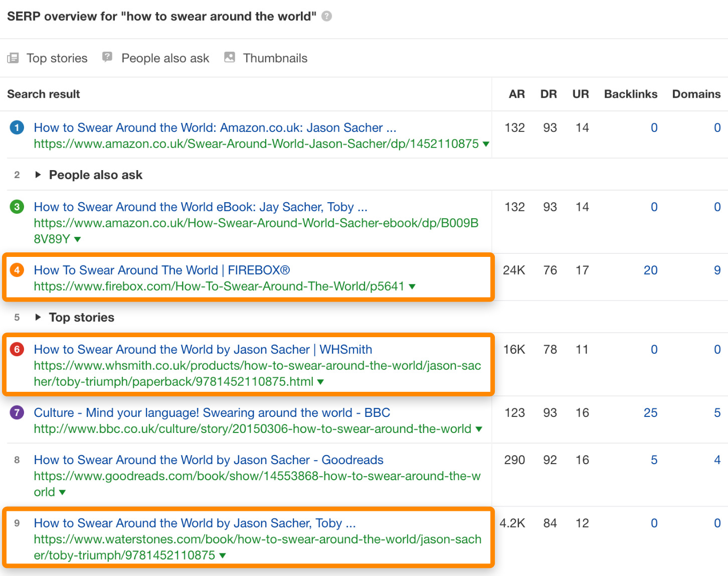The image size is (728, 576).
Task: Open dropdown arrow after WHSmith URL
Action: 320,382
